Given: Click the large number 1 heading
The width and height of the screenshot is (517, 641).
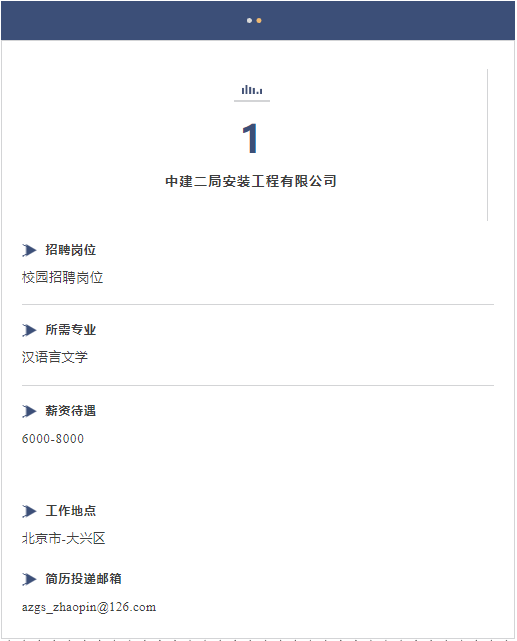Looking at the screenshot, I should 250,139.
